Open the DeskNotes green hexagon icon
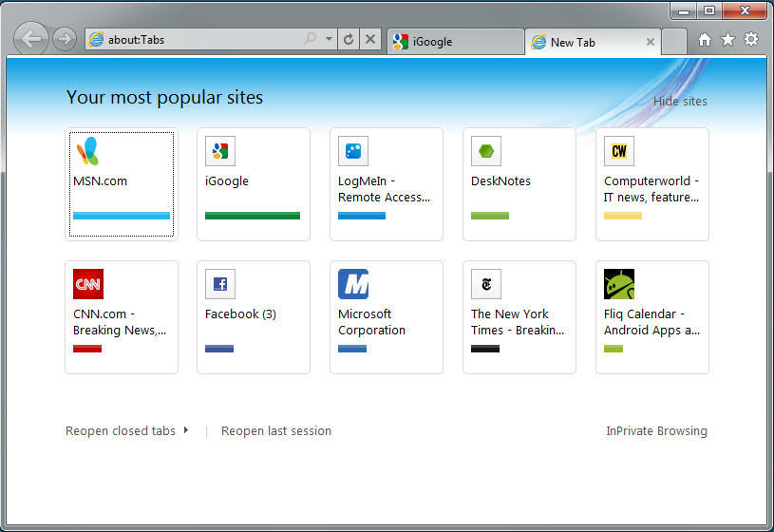Screen dimensions: 774x532 tap(486, 151)
